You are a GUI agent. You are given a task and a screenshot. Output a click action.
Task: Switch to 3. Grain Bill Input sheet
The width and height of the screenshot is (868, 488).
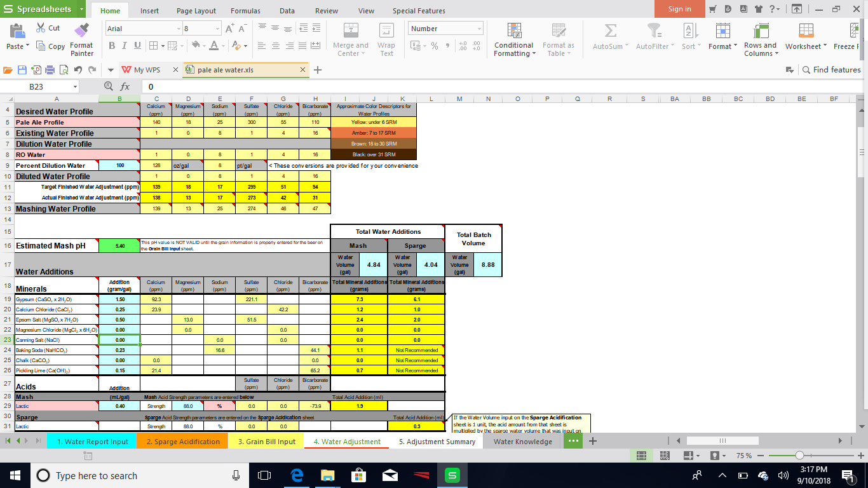[x=267, y=442]
